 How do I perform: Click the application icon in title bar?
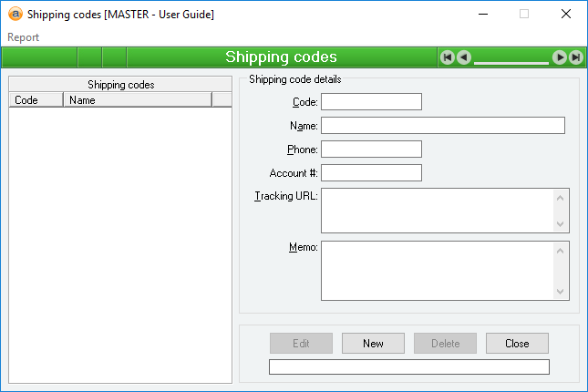pyautogui.click(x=14, y=14)
